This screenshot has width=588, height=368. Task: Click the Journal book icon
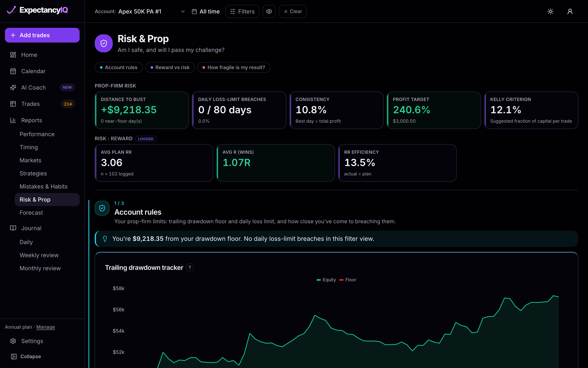point(13,228)
